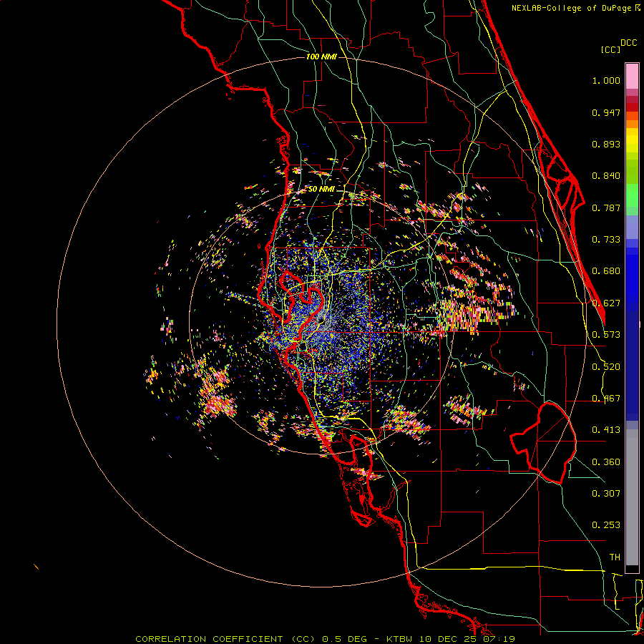Click the Correlation Coefficient title caption

click(225, 639)
